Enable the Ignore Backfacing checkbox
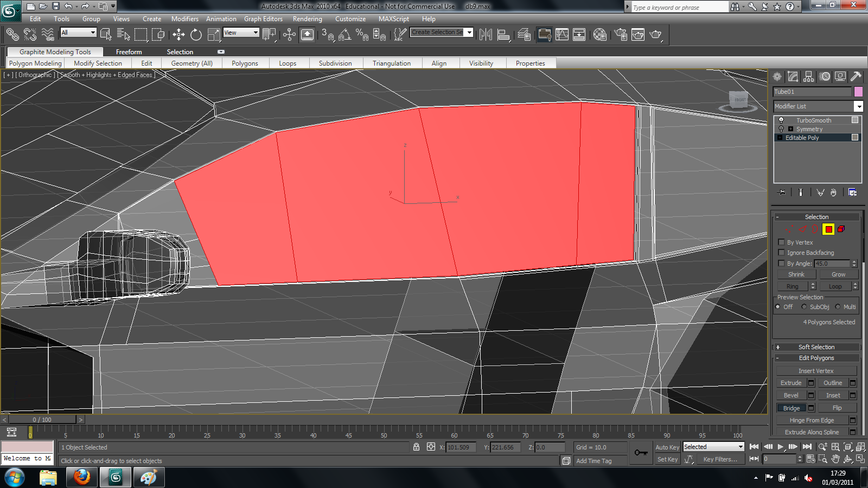Viewport: 868px width, 488px height. coord(782,253)
